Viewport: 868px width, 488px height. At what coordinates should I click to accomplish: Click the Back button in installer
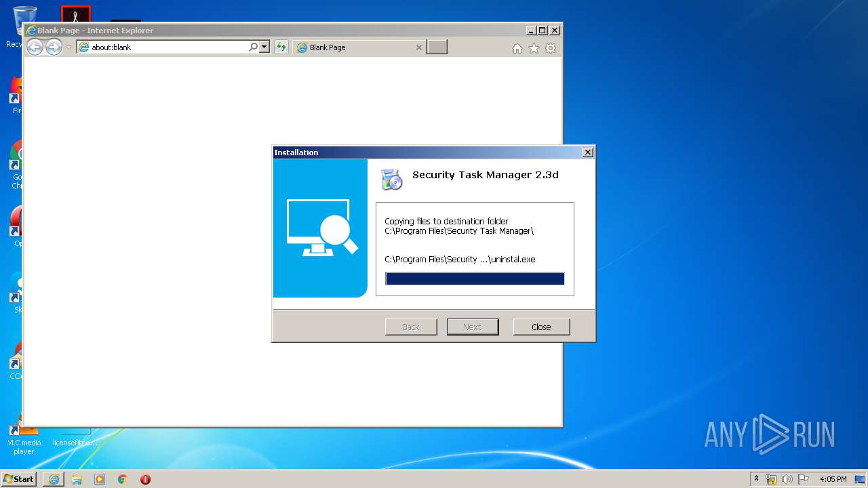[411, 327]
